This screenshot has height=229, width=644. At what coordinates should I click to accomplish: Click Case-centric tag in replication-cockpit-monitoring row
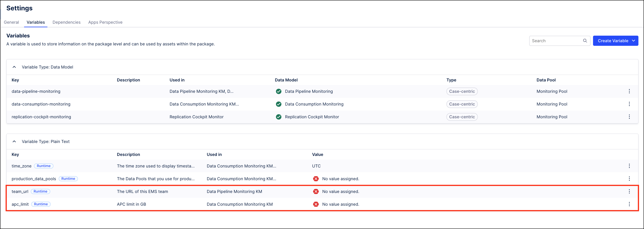click(462, 117)
